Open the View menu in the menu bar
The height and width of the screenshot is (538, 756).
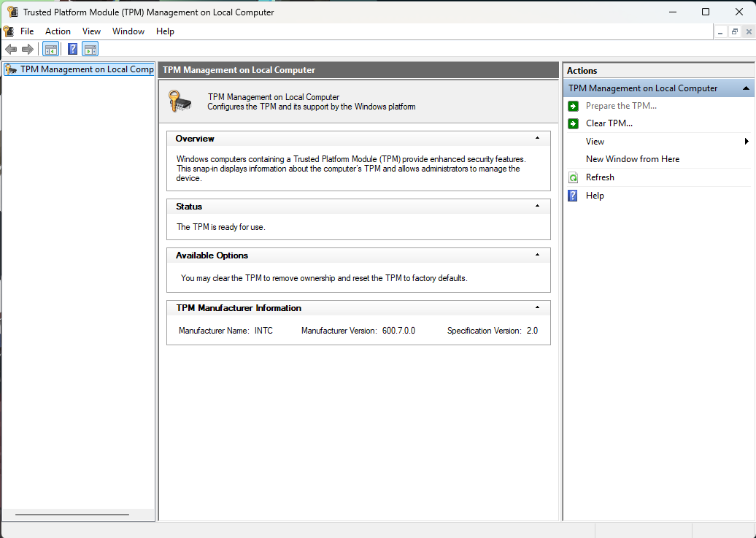[x=91, y=31]
